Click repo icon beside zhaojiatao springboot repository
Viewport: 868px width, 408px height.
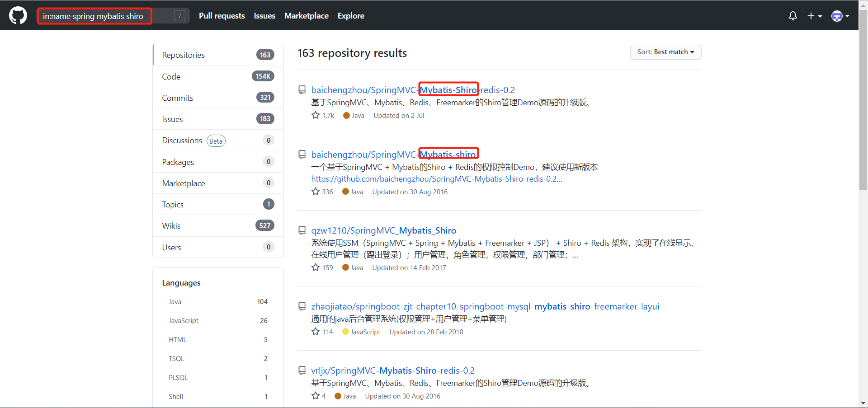pyautogui.click(x=302, y=306)
